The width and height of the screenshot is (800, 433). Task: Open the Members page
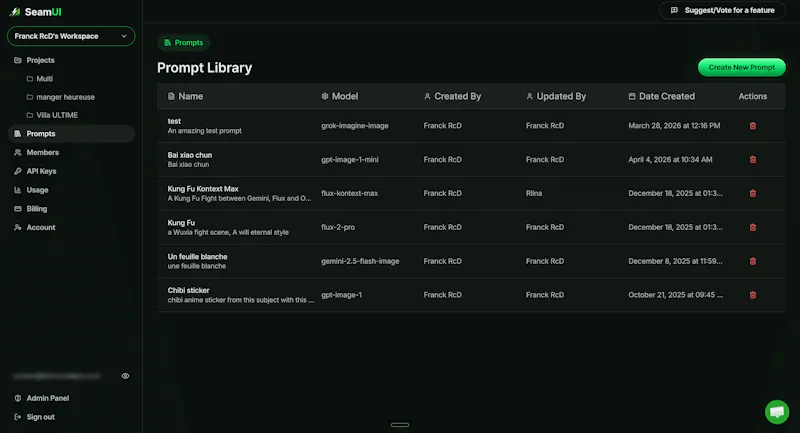(x=42, y=152)
